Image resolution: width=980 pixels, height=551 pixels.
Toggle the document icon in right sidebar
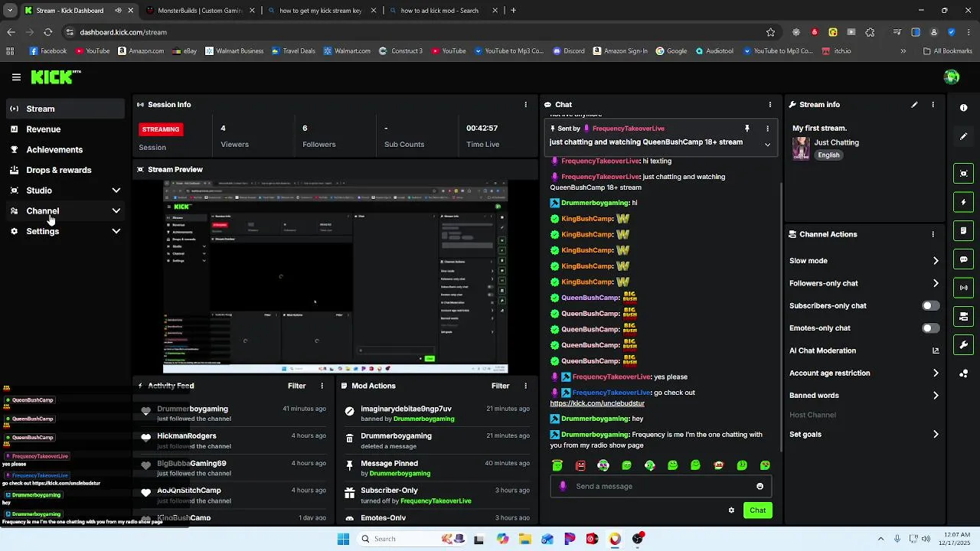coord(964,230)
